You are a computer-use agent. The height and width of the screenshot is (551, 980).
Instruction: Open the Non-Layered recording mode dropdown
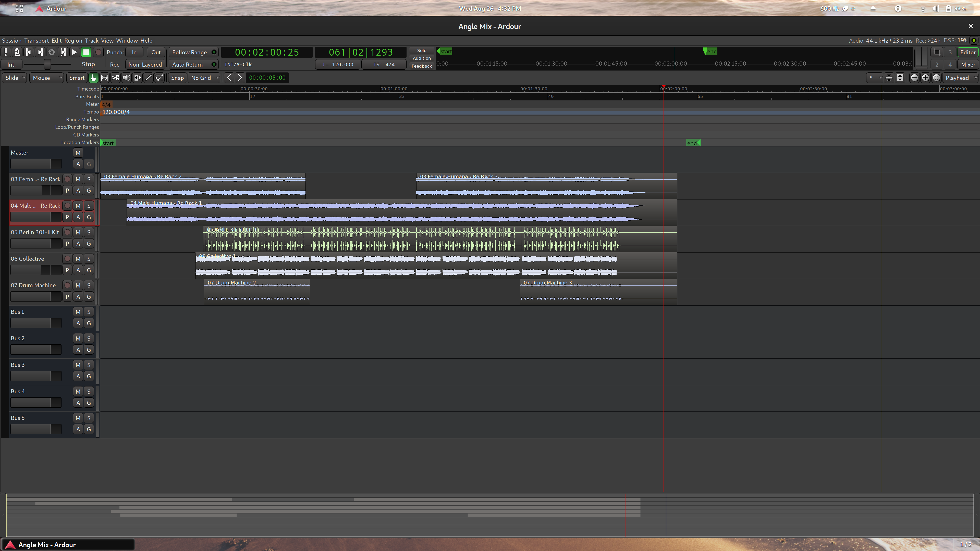point(144,64)
